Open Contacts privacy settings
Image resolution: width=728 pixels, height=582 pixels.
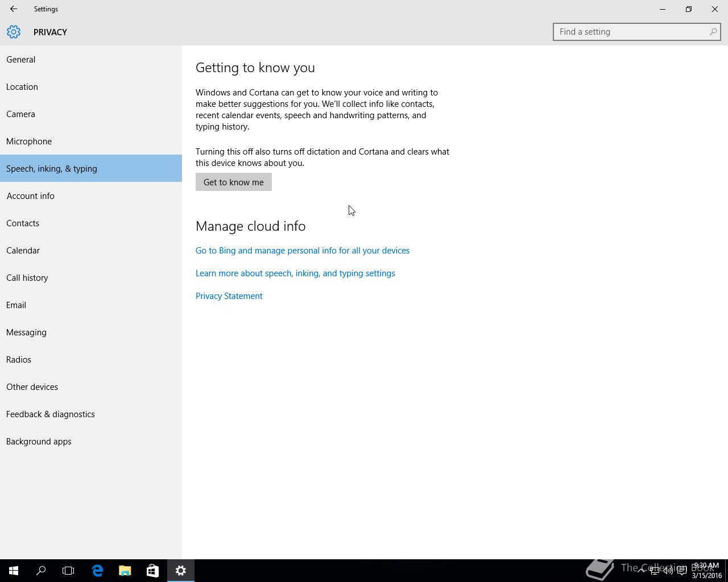91,223
